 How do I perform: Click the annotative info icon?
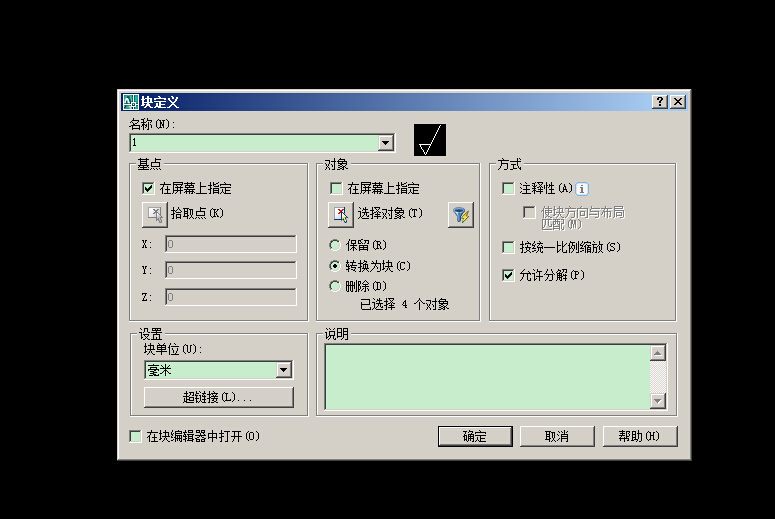(x=582, y=189)
